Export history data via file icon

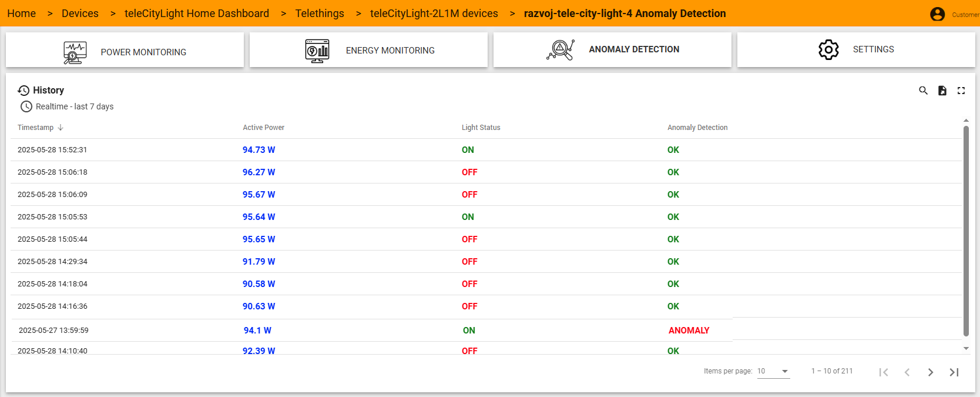(x=942, y=91)
